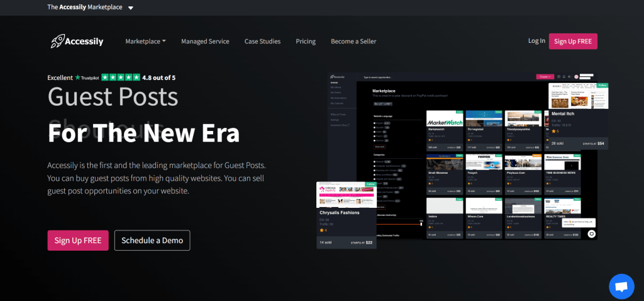
Task: Click Sign Up FREE in the header
Action: point(573,41)
